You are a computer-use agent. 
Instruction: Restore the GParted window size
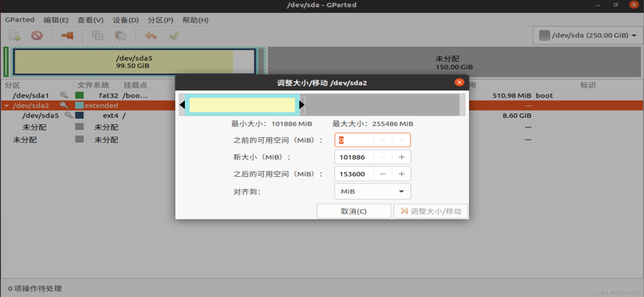tap(616, 5)
